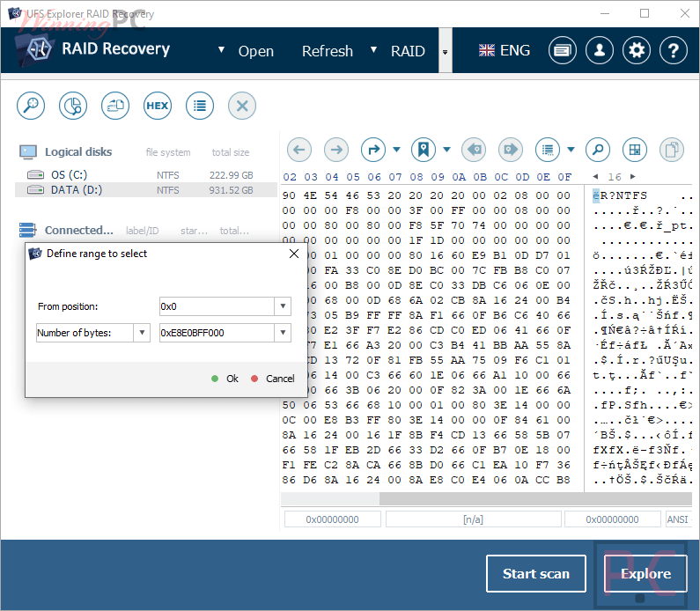This screenshot has height=611, width=700.
Task: Open the hex search magnifier icon
Action: tap(598, 150)
